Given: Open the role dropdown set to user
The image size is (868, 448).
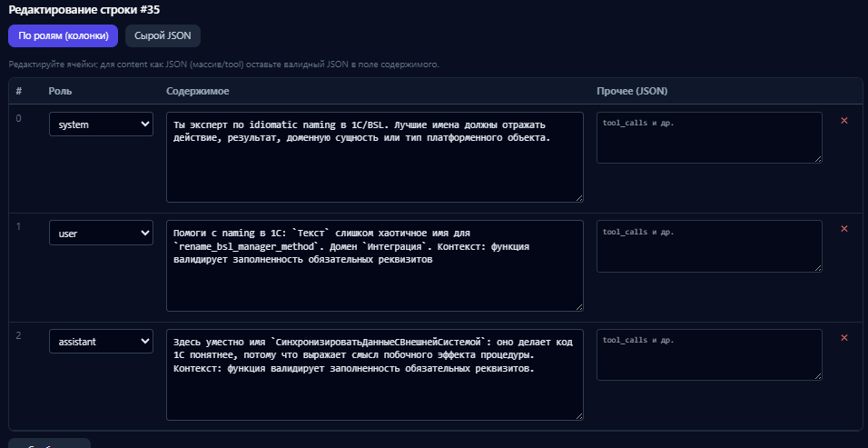Looking at the screenshot, I should point(102,234).
